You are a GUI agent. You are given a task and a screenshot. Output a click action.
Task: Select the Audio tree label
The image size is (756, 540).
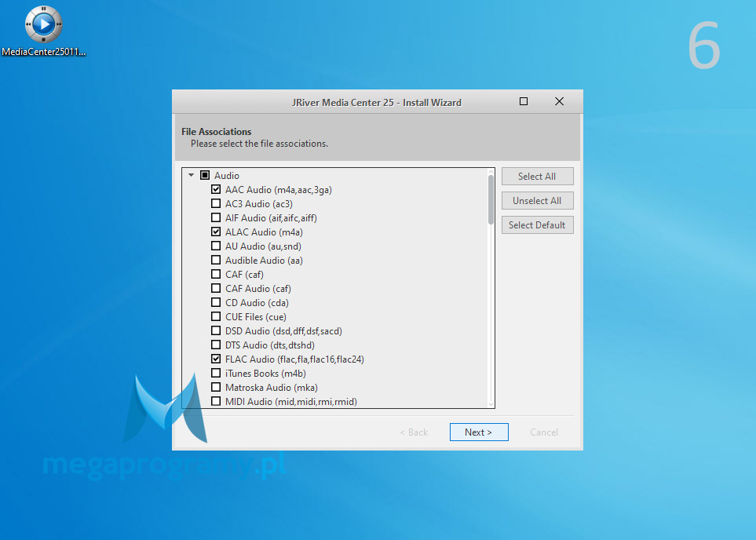227,176
